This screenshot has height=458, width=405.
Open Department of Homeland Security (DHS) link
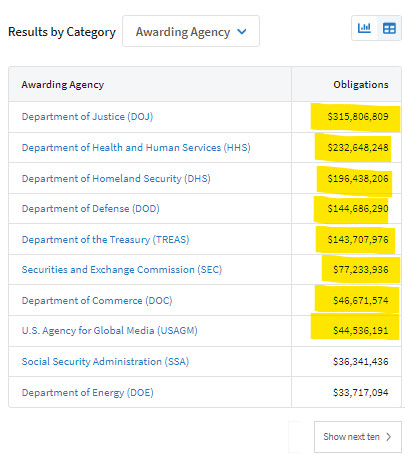click(116, 179)
